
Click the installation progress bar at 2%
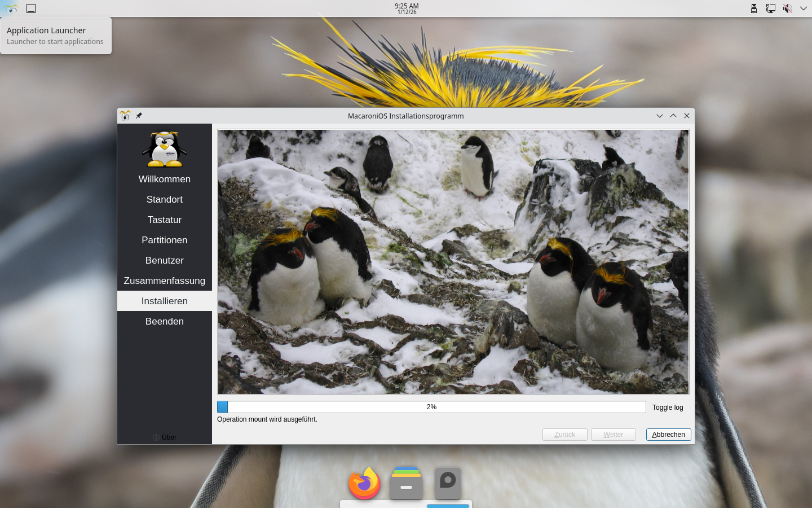[x=431, y=407]
